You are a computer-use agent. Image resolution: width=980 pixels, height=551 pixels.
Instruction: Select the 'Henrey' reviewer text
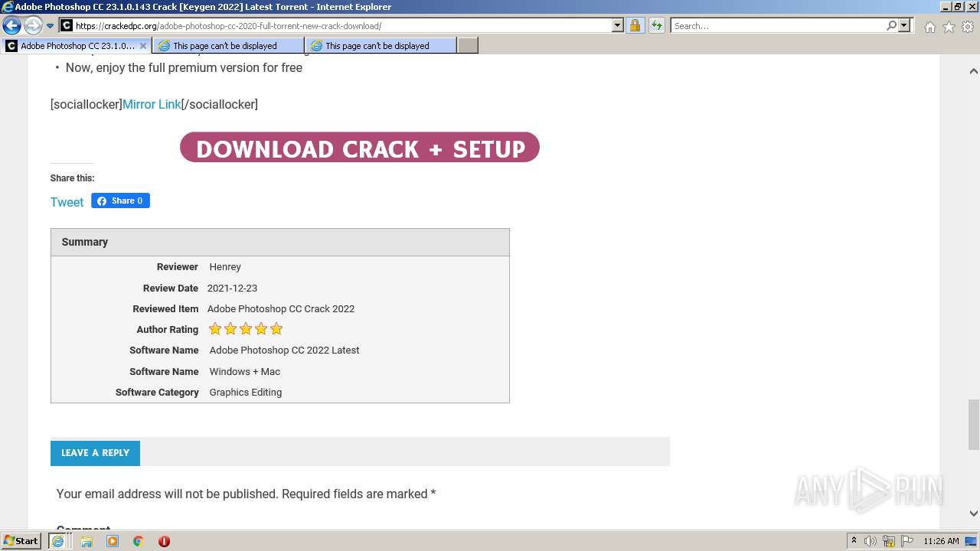coord(225,267)
